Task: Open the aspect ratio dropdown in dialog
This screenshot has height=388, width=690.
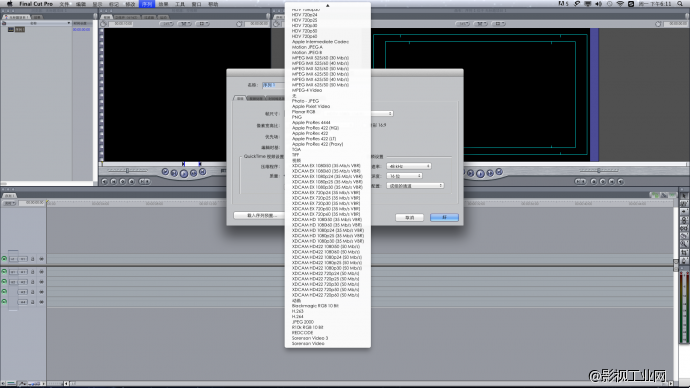Action: (382, 113)
